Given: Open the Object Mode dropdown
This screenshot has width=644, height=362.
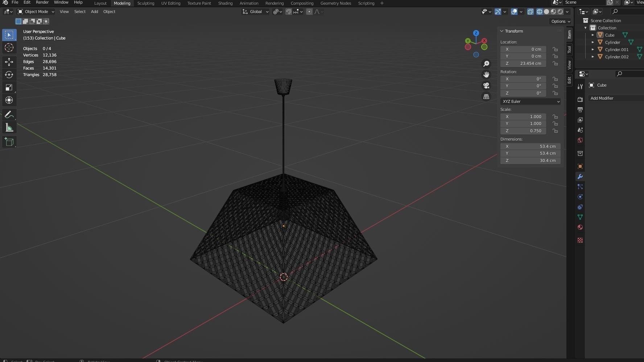Looking at the screenshot, I should 36,12.
